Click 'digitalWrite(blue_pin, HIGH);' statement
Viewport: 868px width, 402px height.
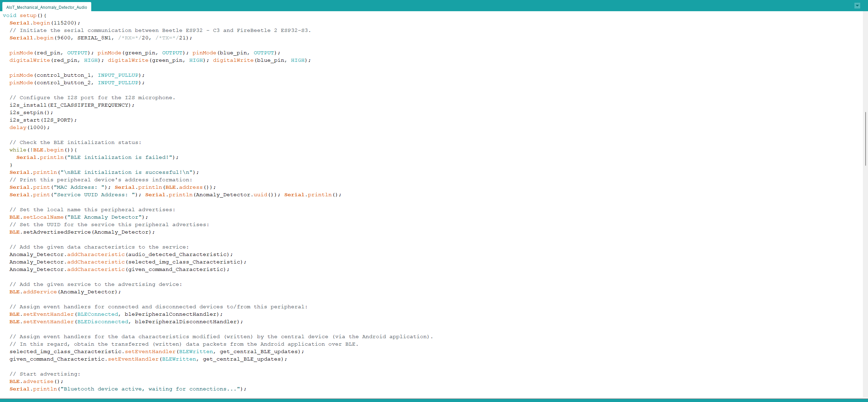[x=262, y=60]
